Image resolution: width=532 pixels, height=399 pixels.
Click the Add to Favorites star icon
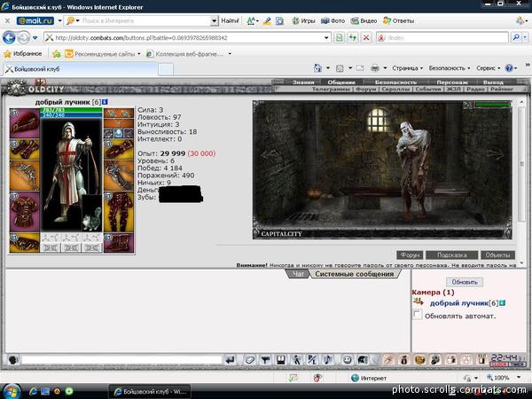pos(57,53)
